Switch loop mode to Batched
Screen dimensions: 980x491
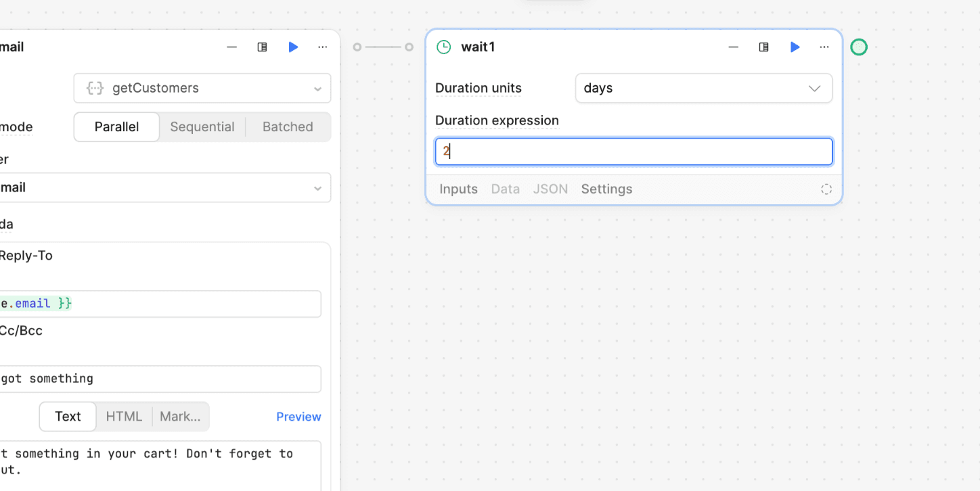click(288, 126)
